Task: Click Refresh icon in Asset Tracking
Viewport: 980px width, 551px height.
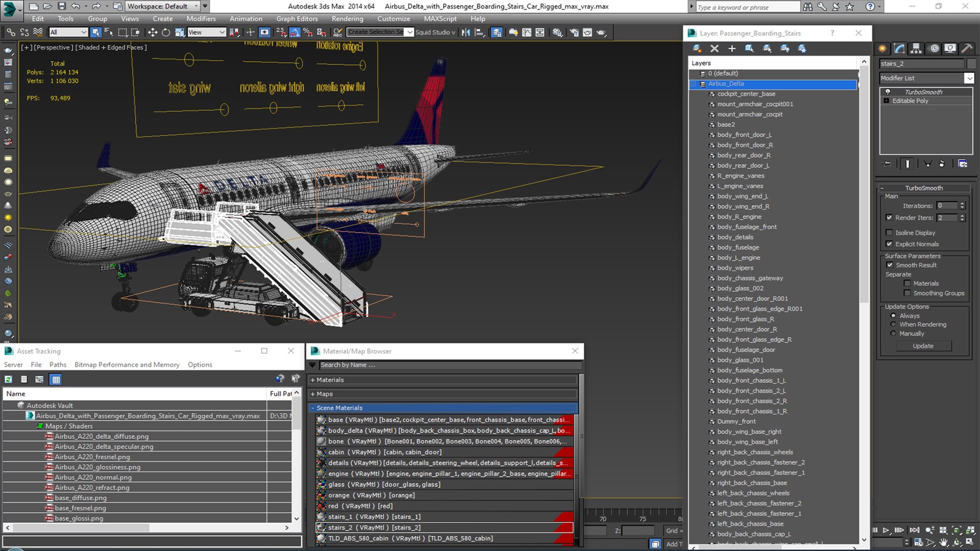Action: [x=9, y=379]
